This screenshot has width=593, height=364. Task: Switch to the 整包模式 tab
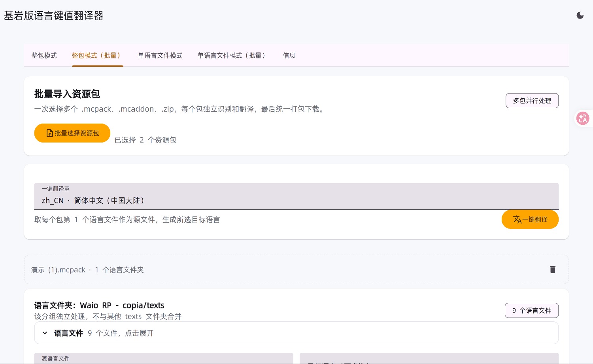44,56
